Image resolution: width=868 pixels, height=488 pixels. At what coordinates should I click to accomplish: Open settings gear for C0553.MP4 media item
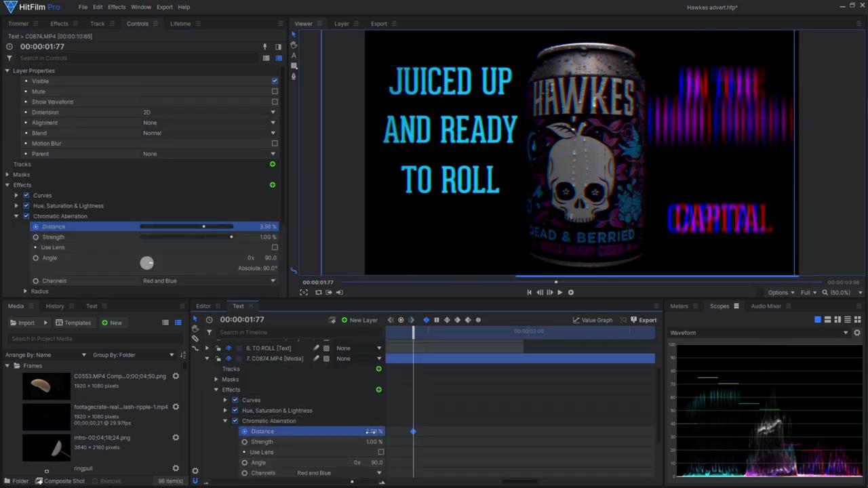[176, 376]
